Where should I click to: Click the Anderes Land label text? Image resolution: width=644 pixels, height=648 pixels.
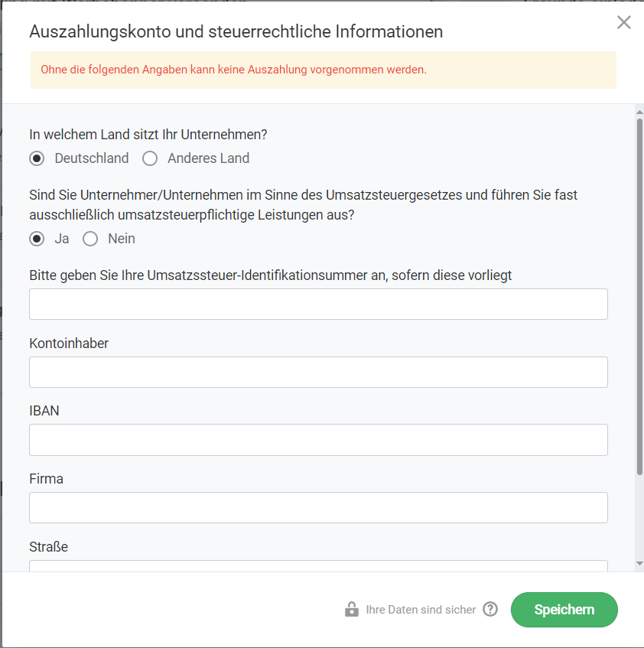pos(208,158)
